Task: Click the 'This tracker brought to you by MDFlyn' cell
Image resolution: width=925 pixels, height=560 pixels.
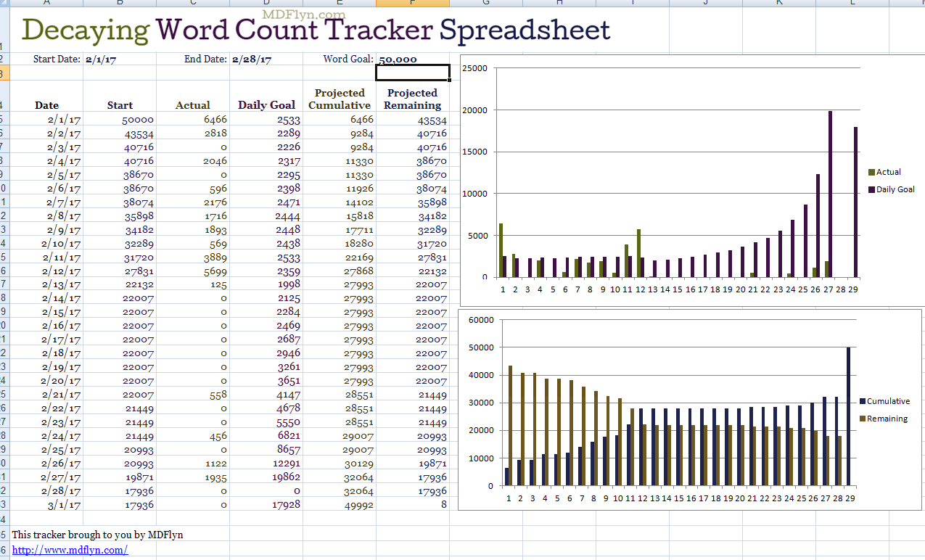Action: coord(98,535)
